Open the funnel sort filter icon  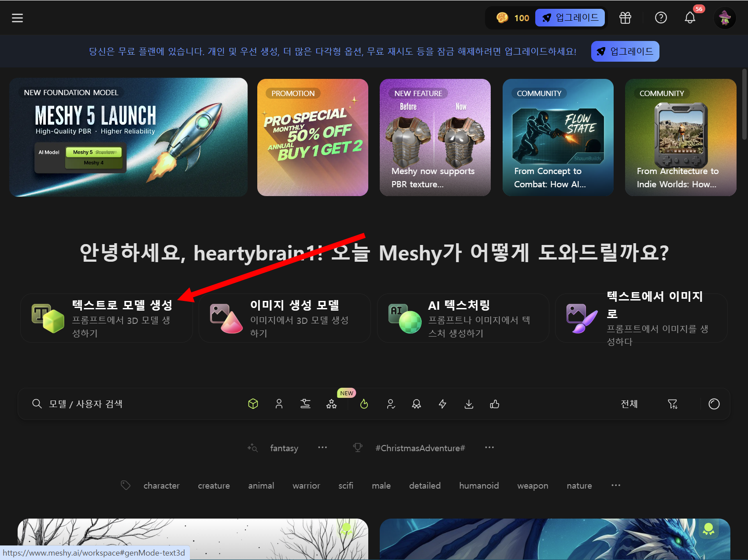pyautogui.click(x=673, y=404)
